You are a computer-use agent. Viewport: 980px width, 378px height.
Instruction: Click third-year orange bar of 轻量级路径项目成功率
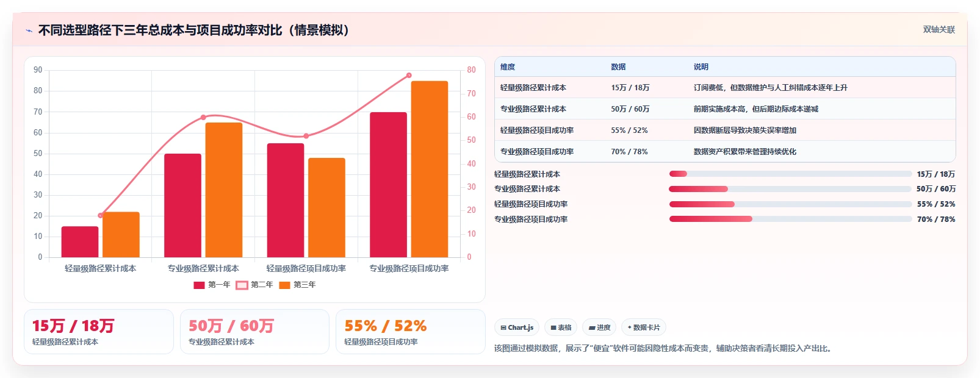click(326, 208)
